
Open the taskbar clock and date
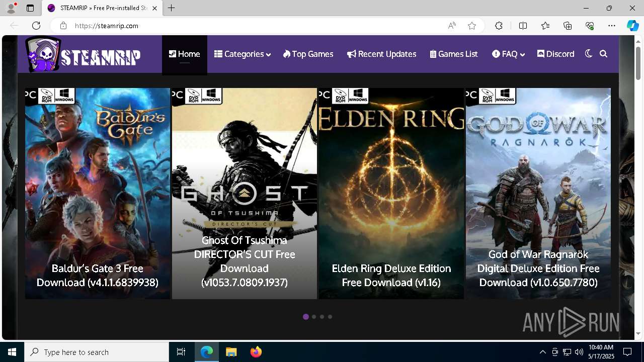[601, 352]
